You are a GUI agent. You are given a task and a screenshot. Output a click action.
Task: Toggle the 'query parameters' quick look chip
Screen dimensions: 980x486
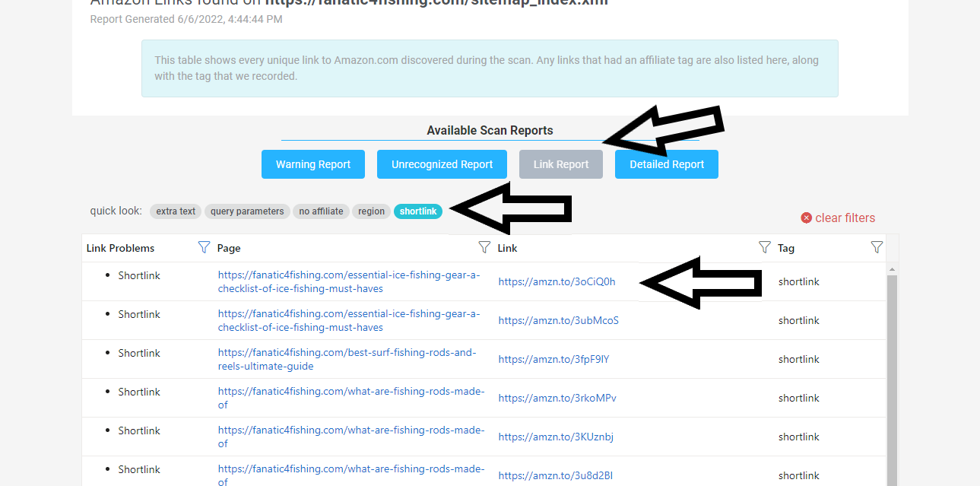pos(247,211)
